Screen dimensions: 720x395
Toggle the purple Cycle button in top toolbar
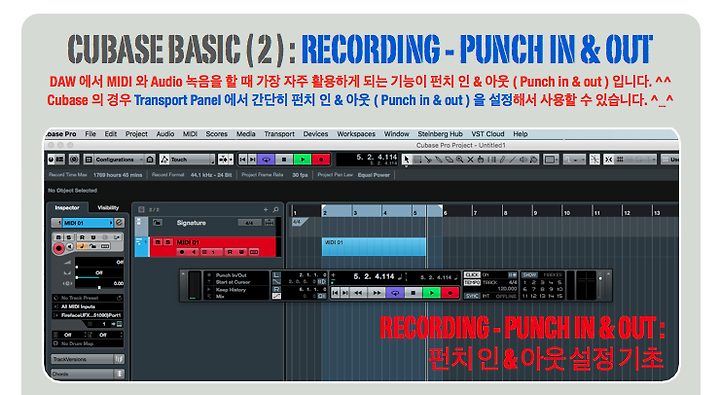pos(266,159)
